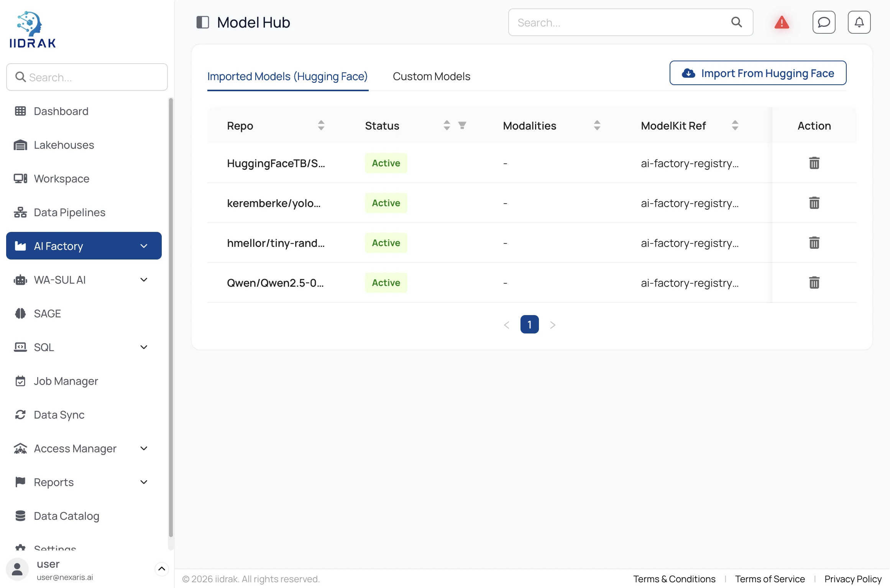Open Job Manager from the sidebar

click(x=84, y=381)
